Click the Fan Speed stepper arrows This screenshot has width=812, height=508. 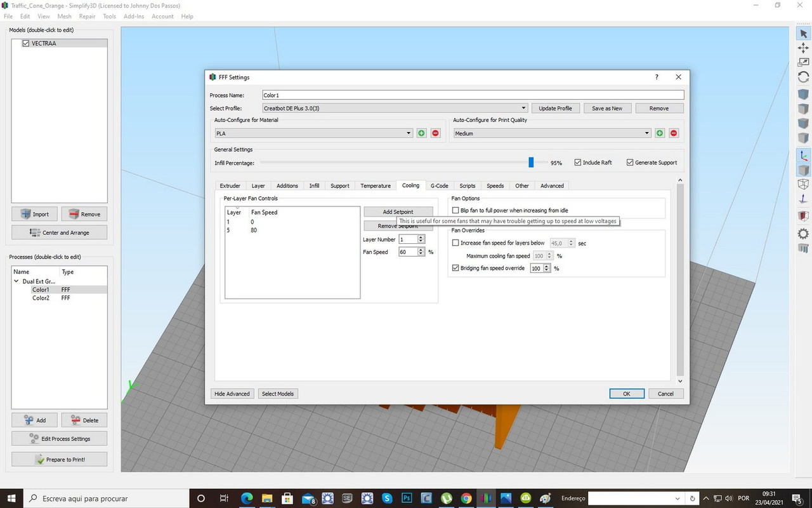click(421, 252)
